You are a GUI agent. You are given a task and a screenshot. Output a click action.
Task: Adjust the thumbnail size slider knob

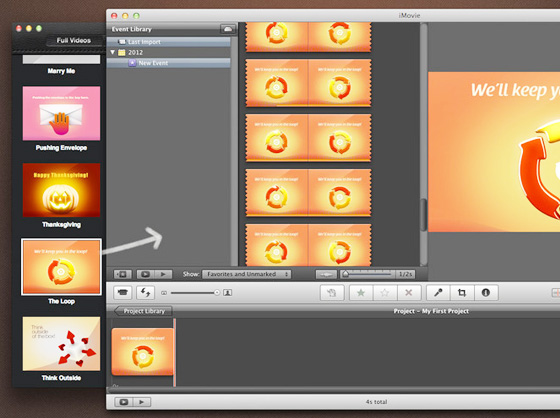tap(217, 293)
